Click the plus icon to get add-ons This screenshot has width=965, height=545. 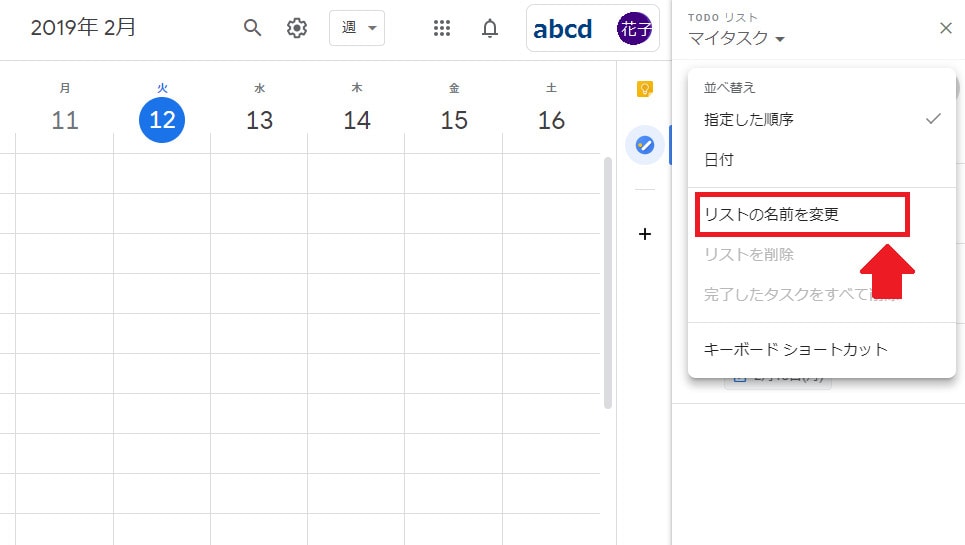[x=645, y=234]
